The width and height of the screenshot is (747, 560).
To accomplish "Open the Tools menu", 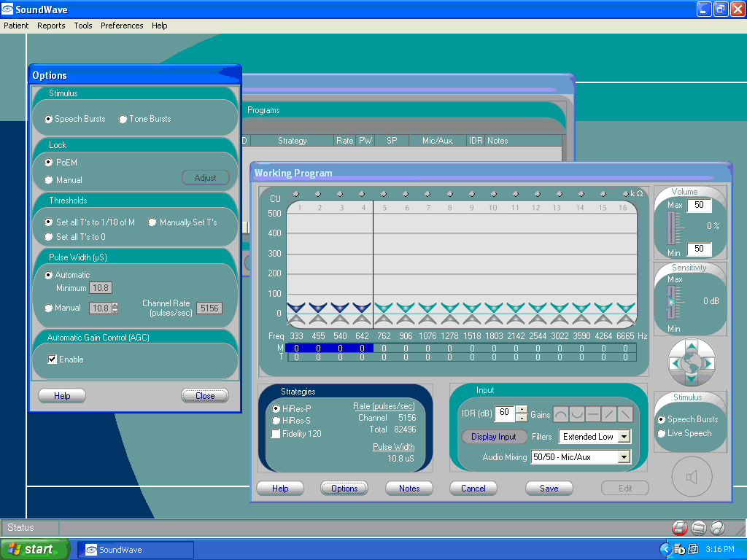I will point(83,26).
